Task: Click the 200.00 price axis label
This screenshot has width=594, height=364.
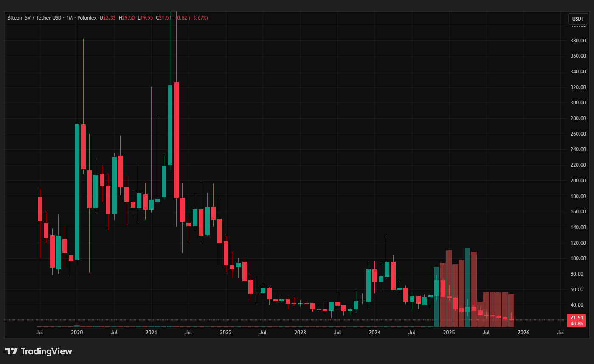Action: pos(578,181)
